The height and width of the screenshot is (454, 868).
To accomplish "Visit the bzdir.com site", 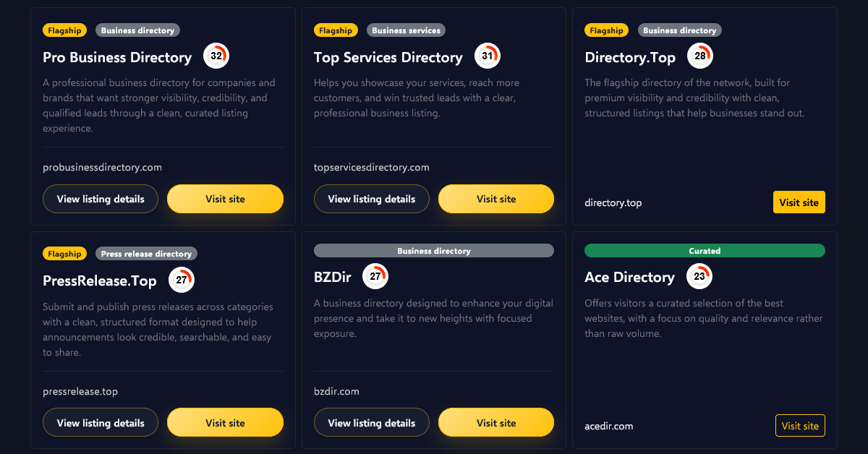I will (496, 423).
